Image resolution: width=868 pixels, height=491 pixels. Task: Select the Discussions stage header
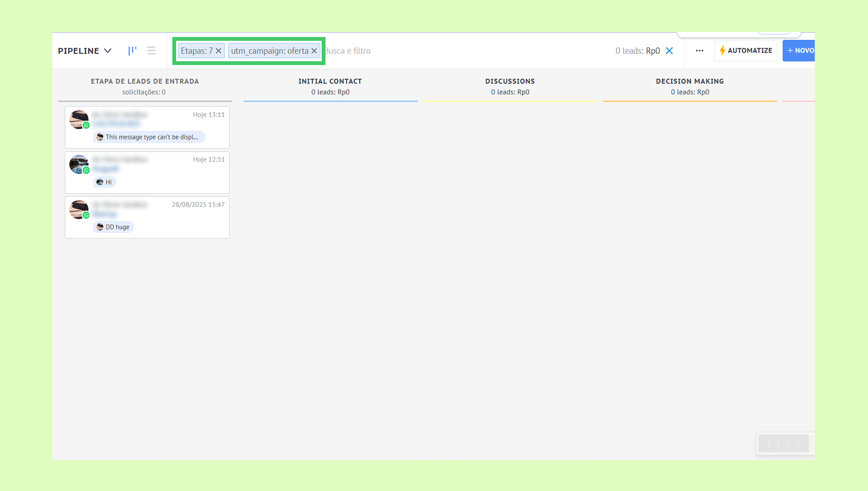[x=510, y=81]
